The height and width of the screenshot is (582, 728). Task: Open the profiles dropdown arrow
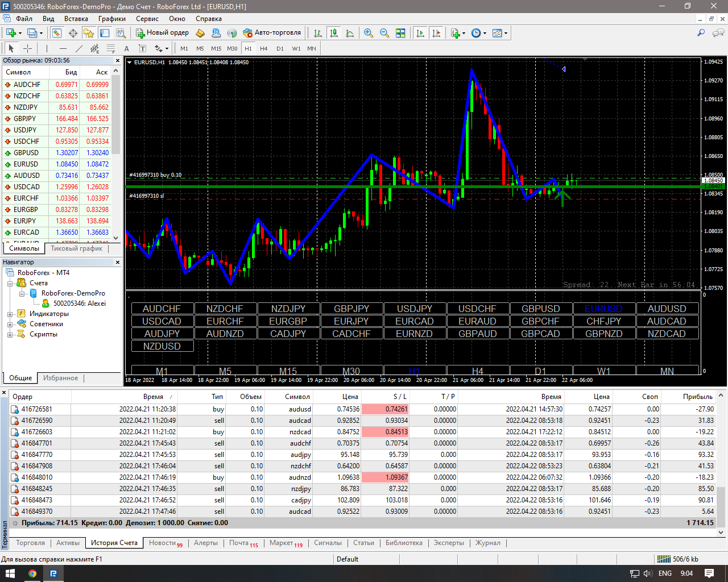(x=41, y=33)
